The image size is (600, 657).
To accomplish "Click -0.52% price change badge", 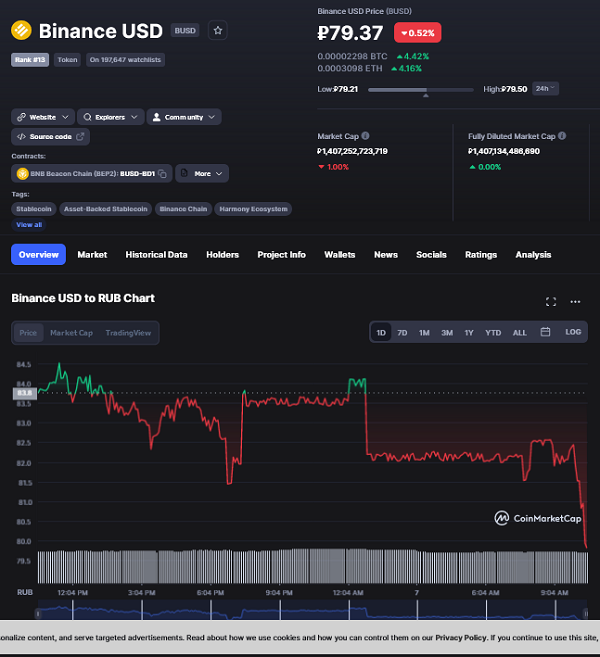I will click(x=417, y=33).
